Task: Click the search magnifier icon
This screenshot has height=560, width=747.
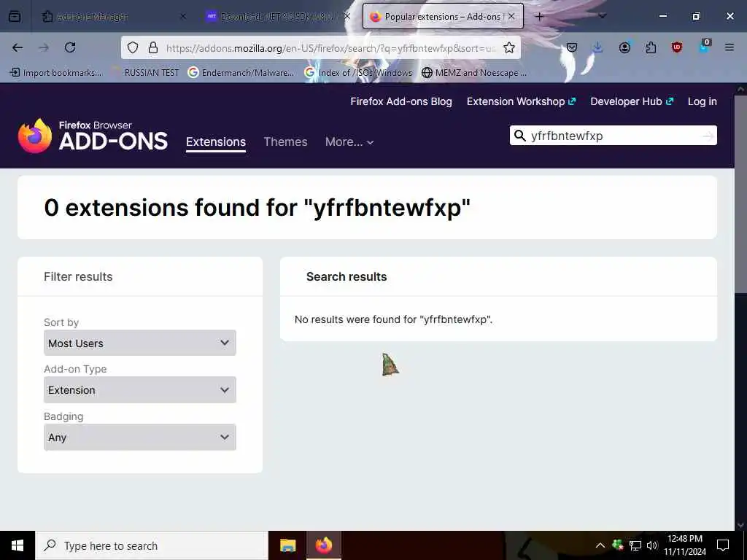Action: point(519,136)
